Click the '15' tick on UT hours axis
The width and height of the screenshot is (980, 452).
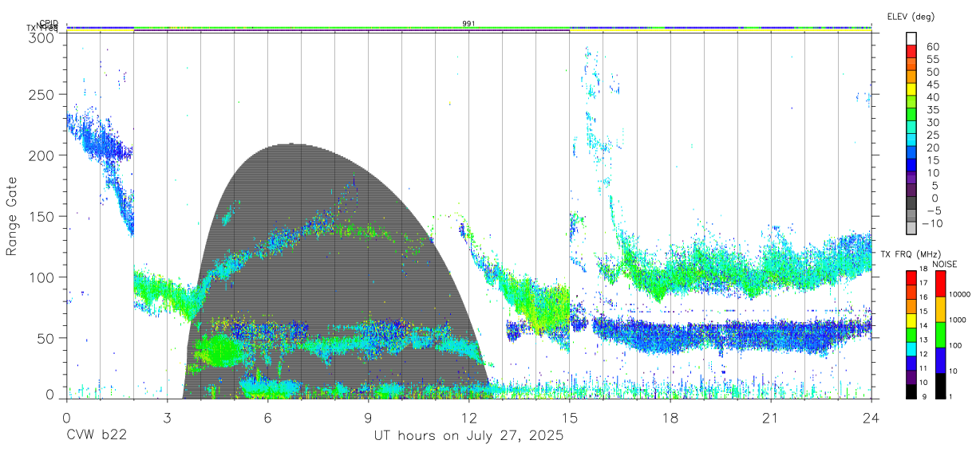[570, 418]
